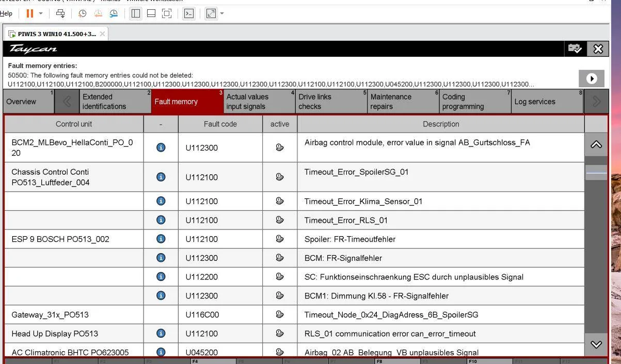The width and height of the screenshot is (621, 364).
Task: Click active status icon for AB_Gurtschloss_FA row
Action: [280, 147]
